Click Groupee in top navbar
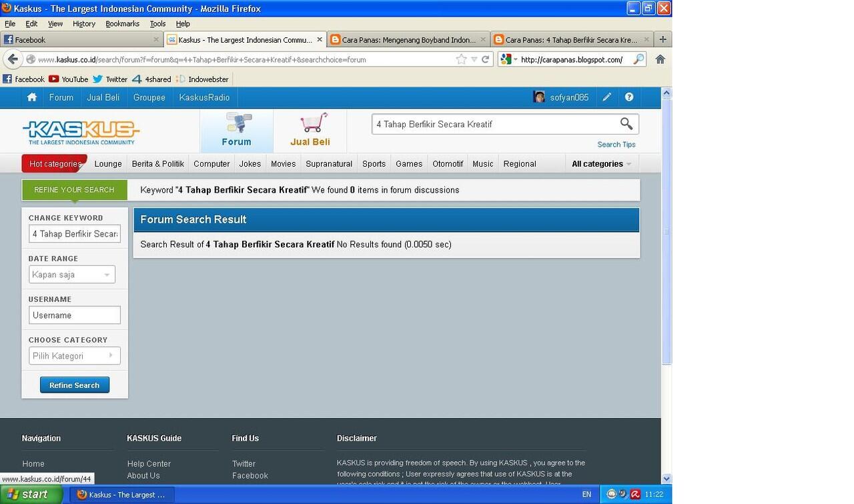Image resolution: width=854 pixels, height=504 pixels. coord(149,97)
